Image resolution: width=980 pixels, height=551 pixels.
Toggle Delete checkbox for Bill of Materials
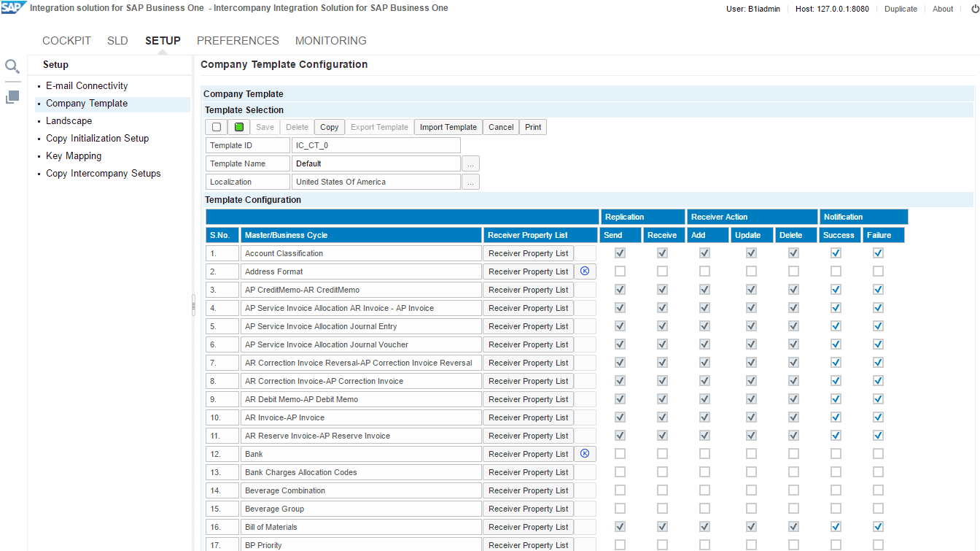click(794, 527)
